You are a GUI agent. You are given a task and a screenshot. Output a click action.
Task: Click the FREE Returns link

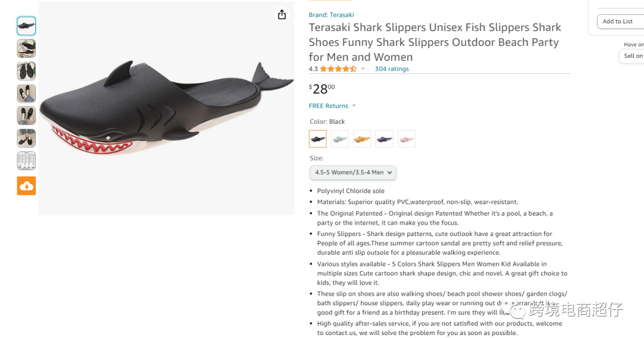click(x=329, y=106)
